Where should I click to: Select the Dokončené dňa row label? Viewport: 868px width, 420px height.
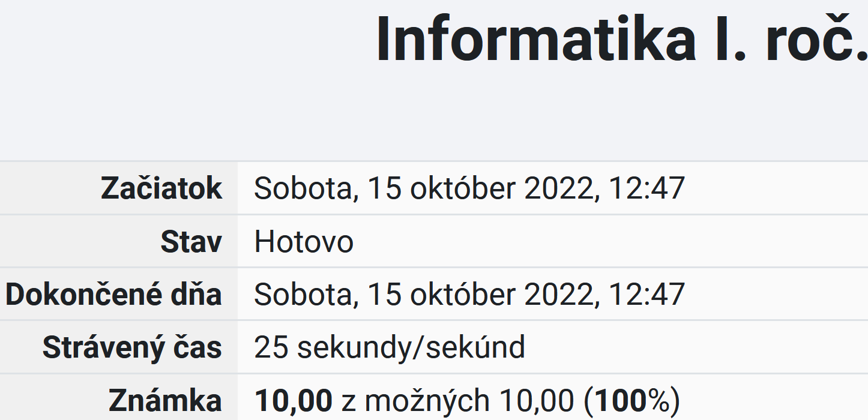point(114,294)
